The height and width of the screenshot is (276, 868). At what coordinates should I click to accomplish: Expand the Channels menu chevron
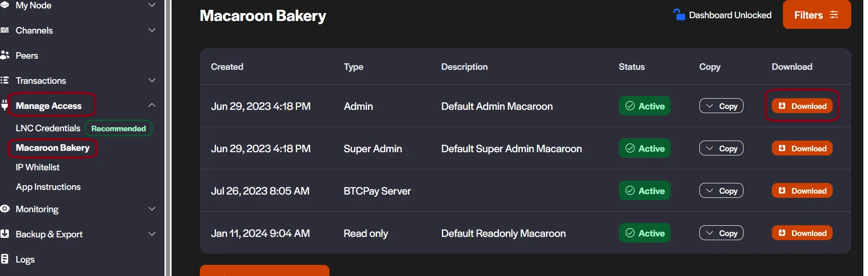point(152,30)
